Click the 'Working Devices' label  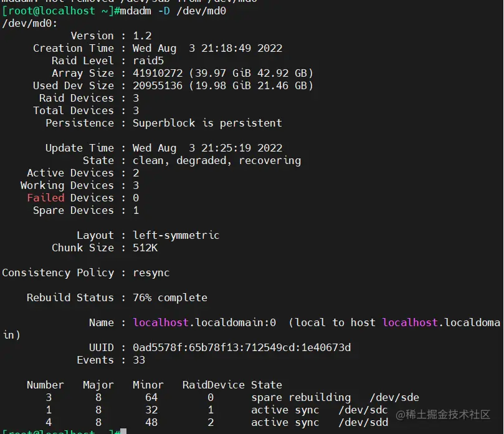point(67,186)
